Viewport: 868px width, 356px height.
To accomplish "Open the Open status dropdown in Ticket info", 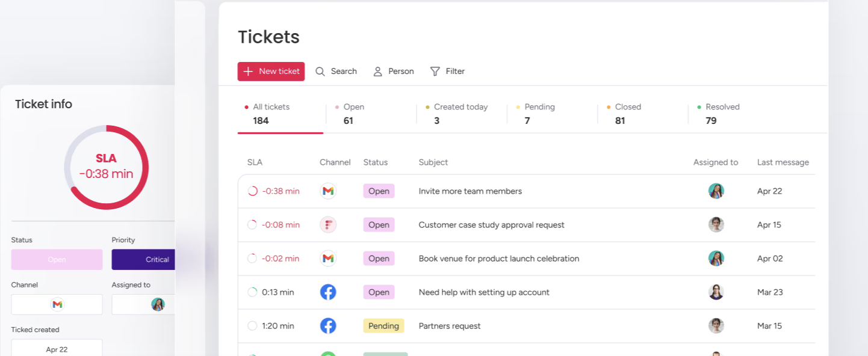I will click(x=57, y=260).
